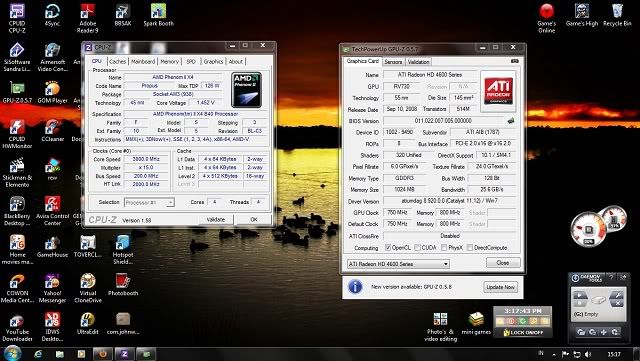Open Action Center flag in system tray
The height and width of the screenshot is (361, 640).
[x=565, y=354]
